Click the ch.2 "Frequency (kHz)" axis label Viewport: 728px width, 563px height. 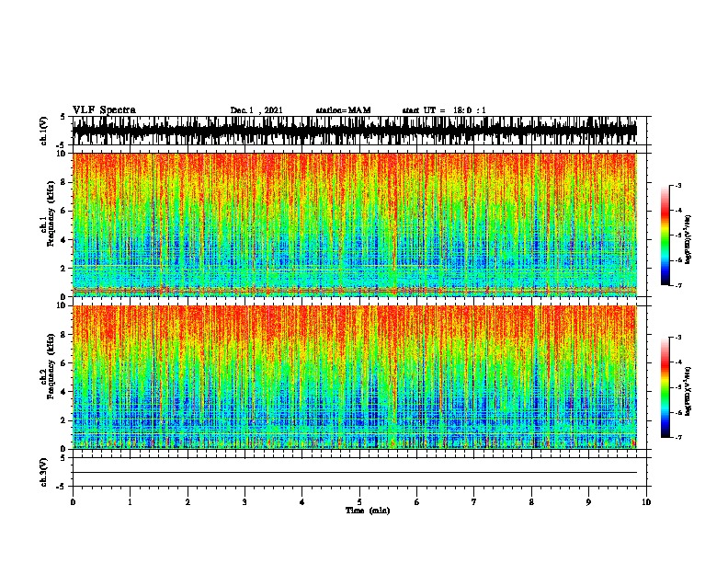click(51, 366)
